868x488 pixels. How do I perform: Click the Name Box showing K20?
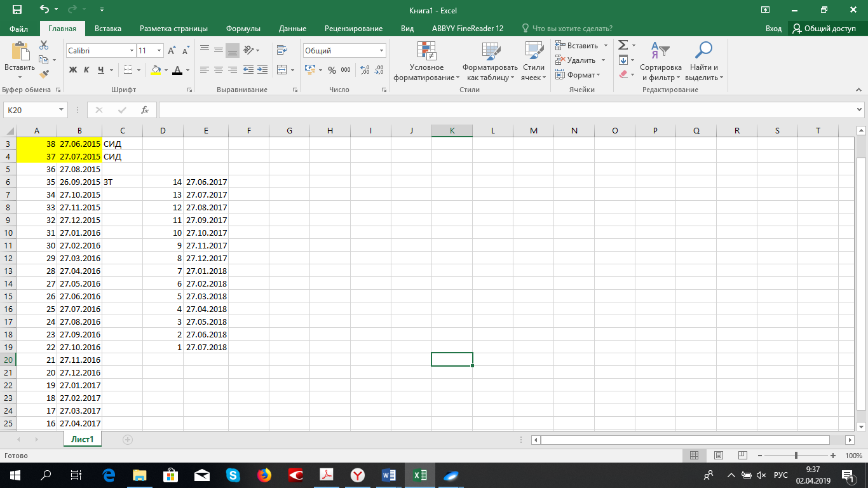click(x=29, y=110)
